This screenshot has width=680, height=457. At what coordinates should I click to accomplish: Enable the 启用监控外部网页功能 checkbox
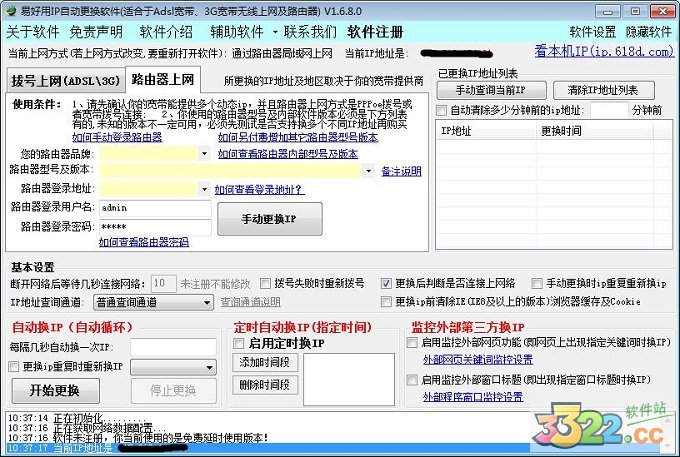pos(412,343)
